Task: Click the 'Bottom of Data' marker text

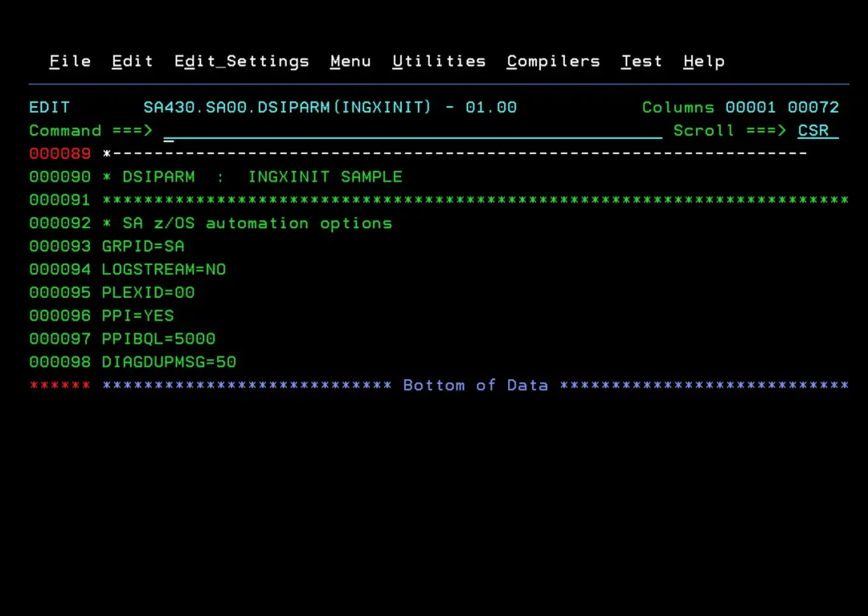Action: 476,386
